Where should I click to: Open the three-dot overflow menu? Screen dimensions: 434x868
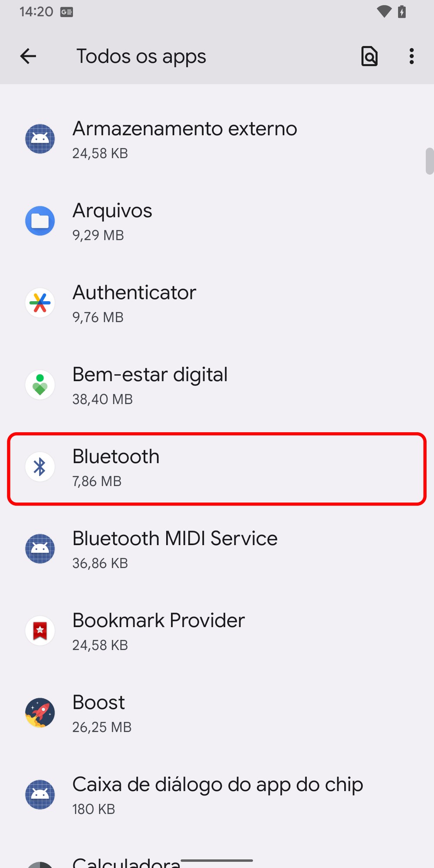[411, 56]
